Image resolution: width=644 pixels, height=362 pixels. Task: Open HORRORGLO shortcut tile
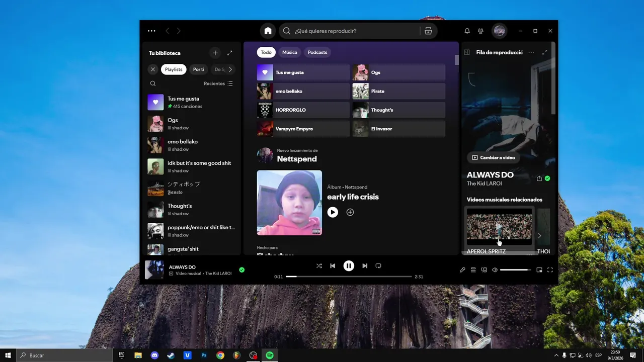click(x=303, y=110)
